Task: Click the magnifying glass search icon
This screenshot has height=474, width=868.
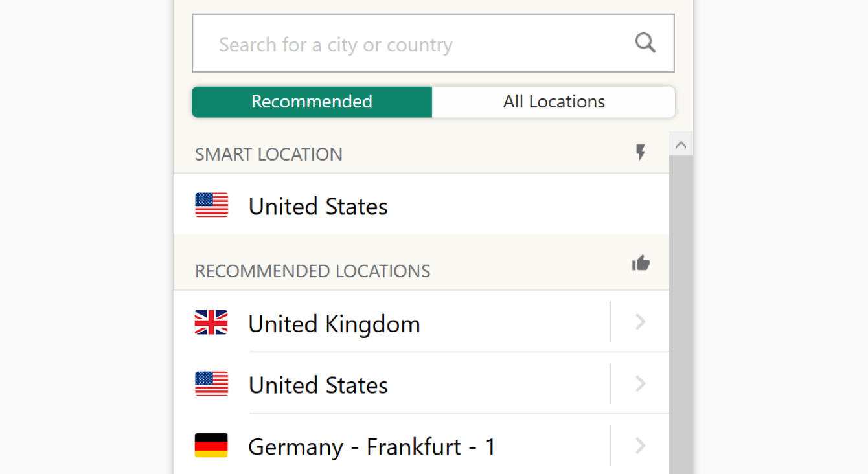Action: point(645,43)
